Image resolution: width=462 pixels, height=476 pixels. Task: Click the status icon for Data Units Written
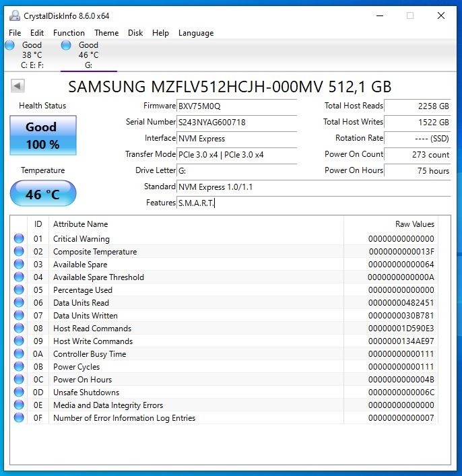pyautogui.click(x=19, y=315)
